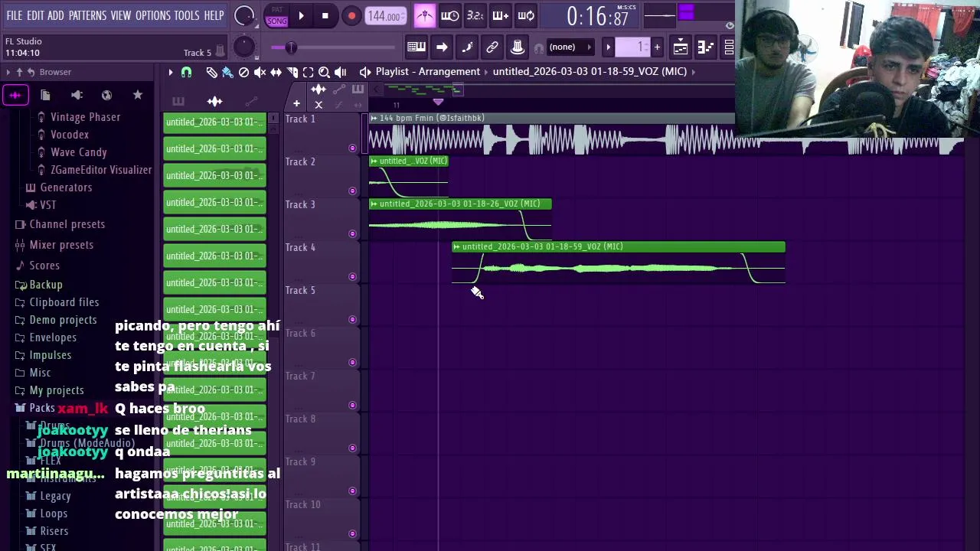The width and height of the screenshot is (980, 551).
Task: Click the typing keyboard to piano icon
Action: (x=416, y=47)
